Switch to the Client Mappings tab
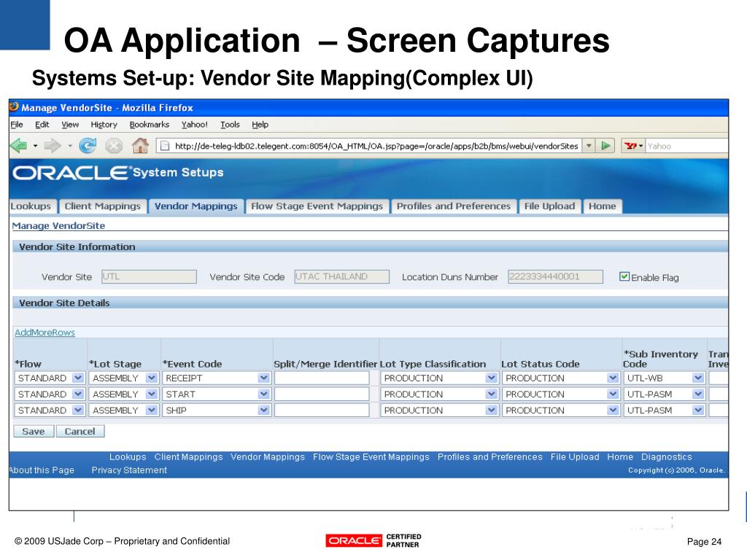Screen dimensions: 747x560 [x=102, y=206]
